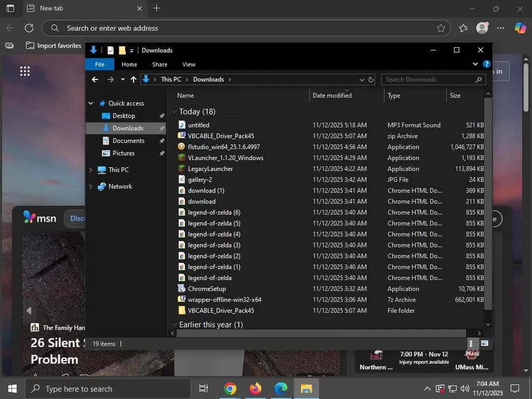Collapse the Quick access tree node
The width and height of the screenshot is (532, 399).
[90, 103]
